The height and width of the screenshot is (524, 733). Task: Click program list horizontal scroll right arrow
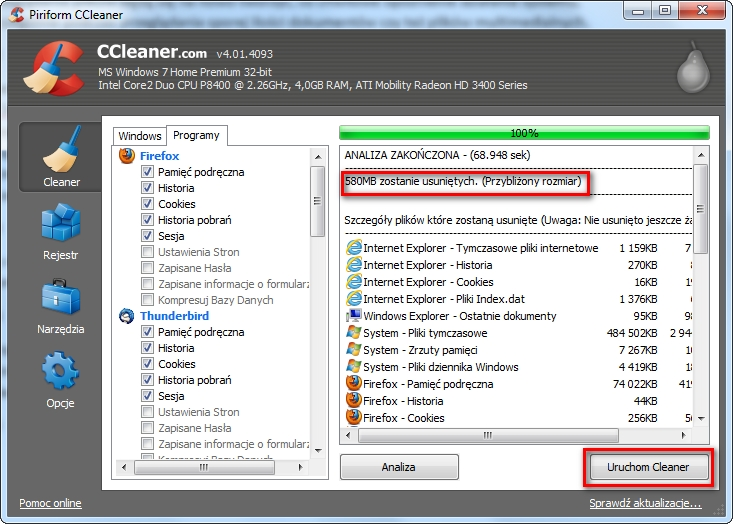(x=301, y=467)
